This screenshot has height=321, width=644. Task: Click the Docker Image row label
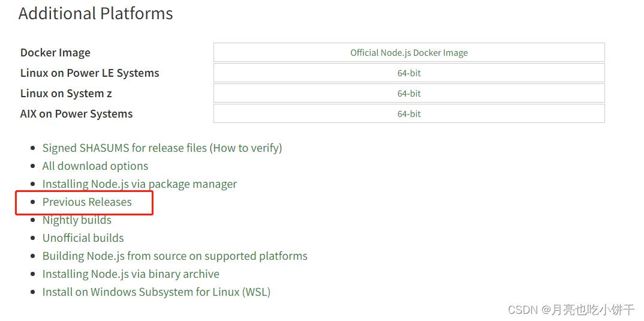[55, 53]
